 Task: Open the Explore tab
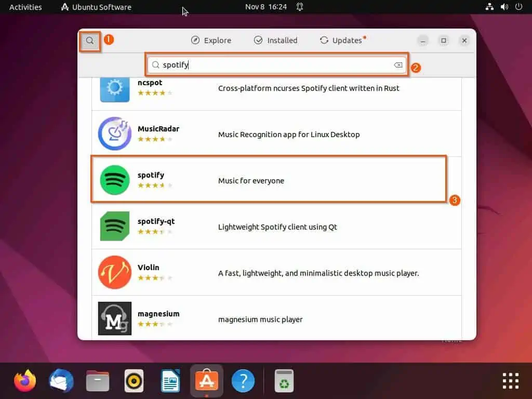pos(211,40)
